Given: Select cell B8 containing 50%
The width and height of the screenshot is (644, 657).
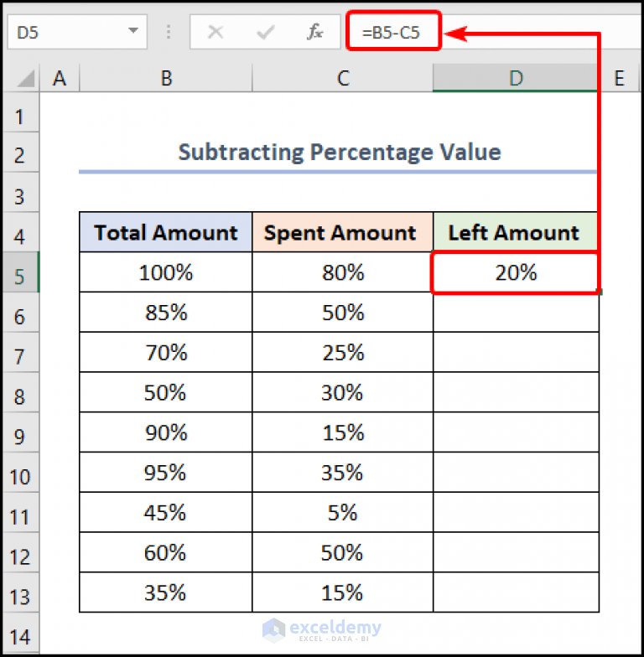Looking at the screenshot, I should pyautogui.click(x=166, y=392).
